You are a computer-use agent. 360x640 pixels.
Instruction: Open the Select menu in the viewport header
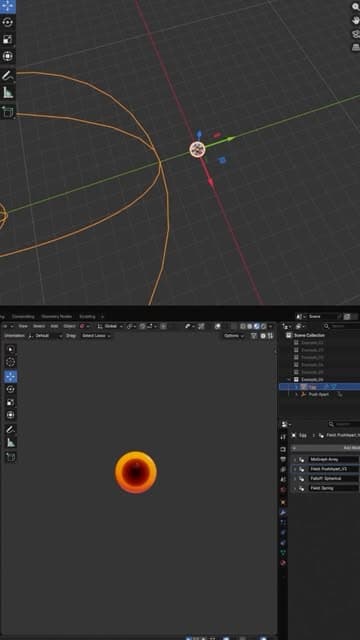coord(39,326)
